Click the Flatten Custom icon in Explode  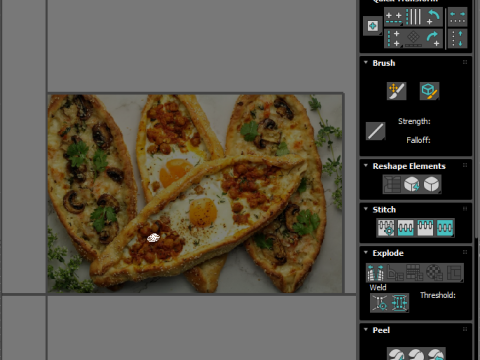454,273
